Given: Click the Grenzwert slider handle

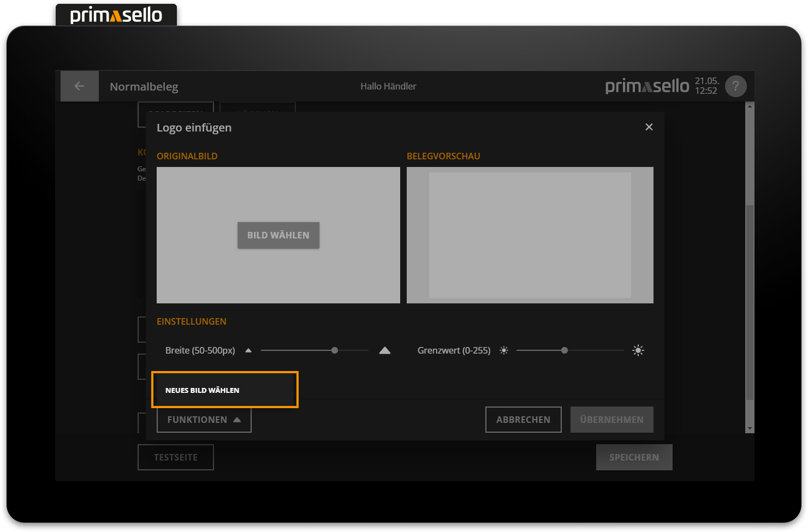Looking at the screenshot, I should point(565,350).
